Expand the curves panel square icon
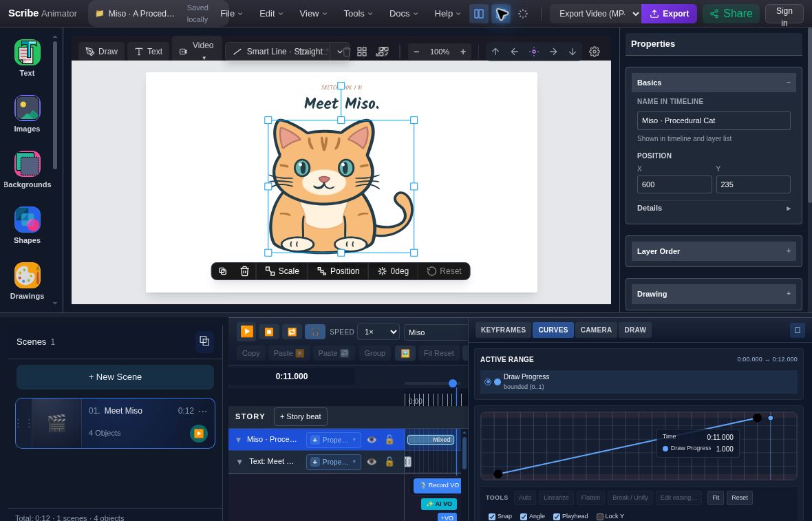 pyautogui.click(x=798, y=330)
